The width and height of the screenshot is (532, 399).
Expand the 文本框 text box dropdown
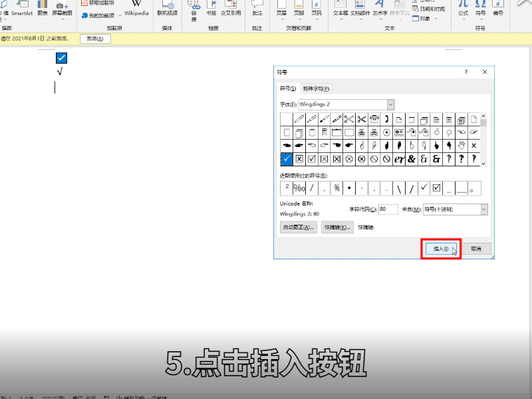tap(340, 19)
